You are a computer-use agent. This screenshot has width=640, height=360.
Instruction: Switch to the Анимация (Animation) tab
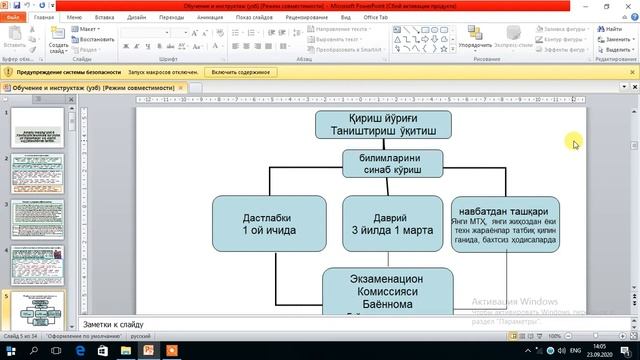(x=210, y=18)
